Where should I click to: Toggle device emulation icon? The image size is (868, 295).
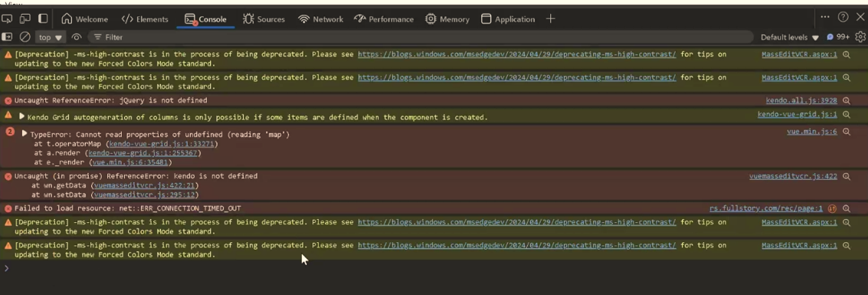point(25,19)
